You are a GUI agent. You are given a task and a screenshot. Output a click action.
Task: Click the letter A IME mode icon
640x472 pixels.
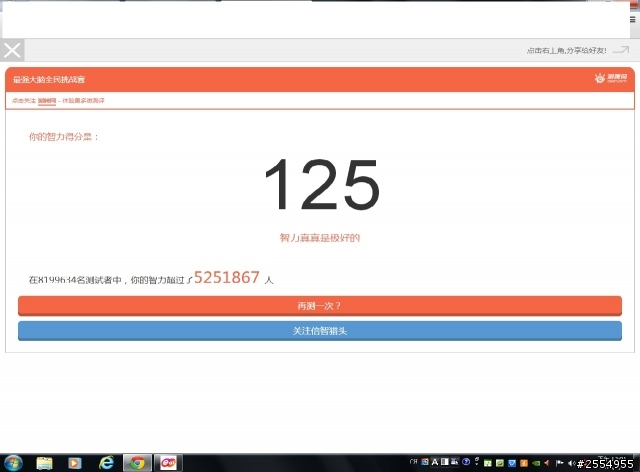(435, 462)
